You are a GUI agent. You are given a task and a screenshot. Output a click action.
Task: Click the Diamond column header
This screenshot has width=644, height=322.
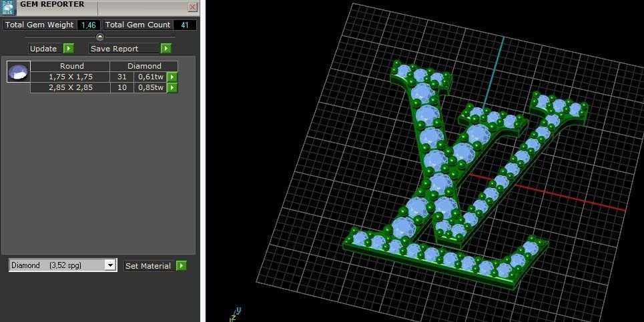click(x=144, y=66)
